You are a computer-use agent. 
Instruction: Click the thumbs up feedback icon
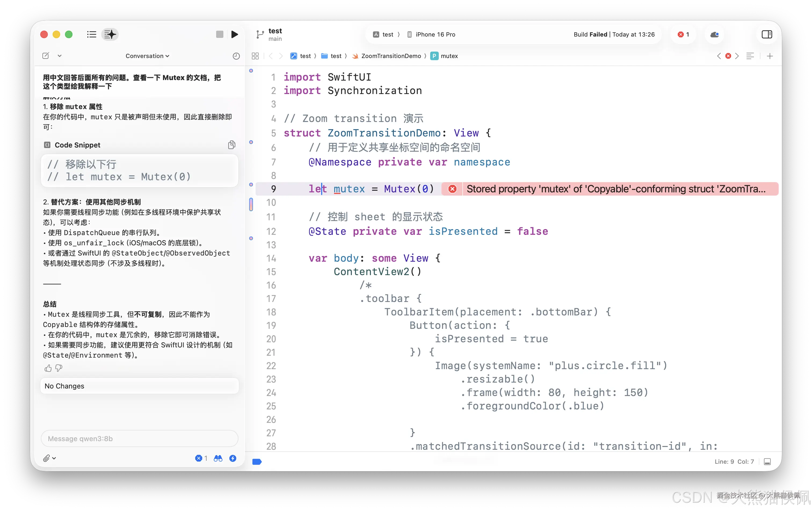click(x=48, y=368)
